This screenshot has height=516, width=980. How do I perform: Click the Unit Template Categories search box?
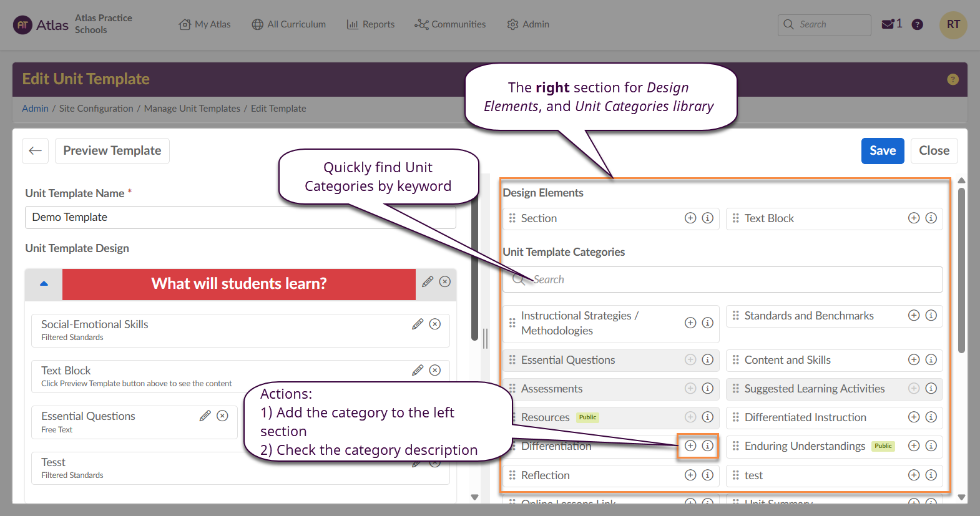point(723,280)
